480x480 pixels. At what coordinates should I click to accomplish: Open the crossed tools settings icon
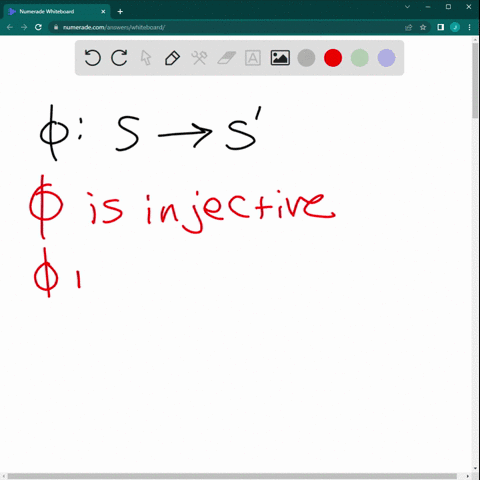click(199, 58)
